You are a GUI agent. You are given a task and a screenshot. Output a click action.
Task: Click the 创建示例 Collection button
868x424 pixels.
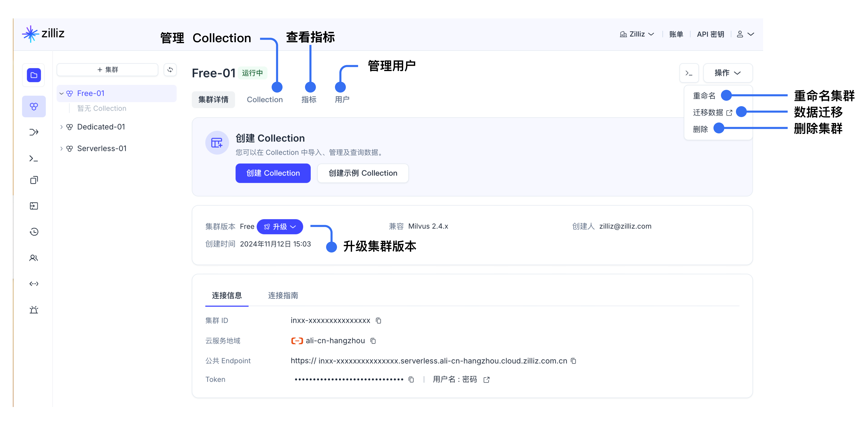pos(363,173)
